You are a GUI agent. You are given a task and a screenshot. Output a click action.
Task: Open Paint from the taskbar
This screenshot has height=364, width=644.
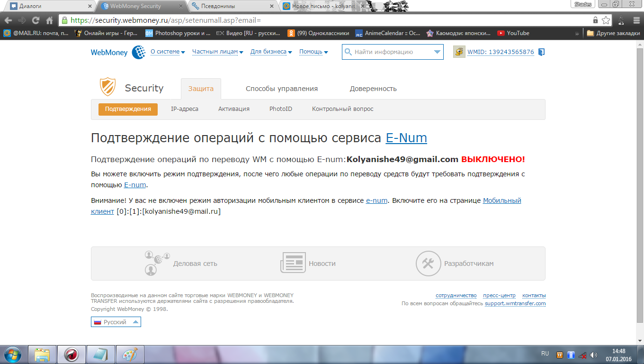tap(130, 355)
